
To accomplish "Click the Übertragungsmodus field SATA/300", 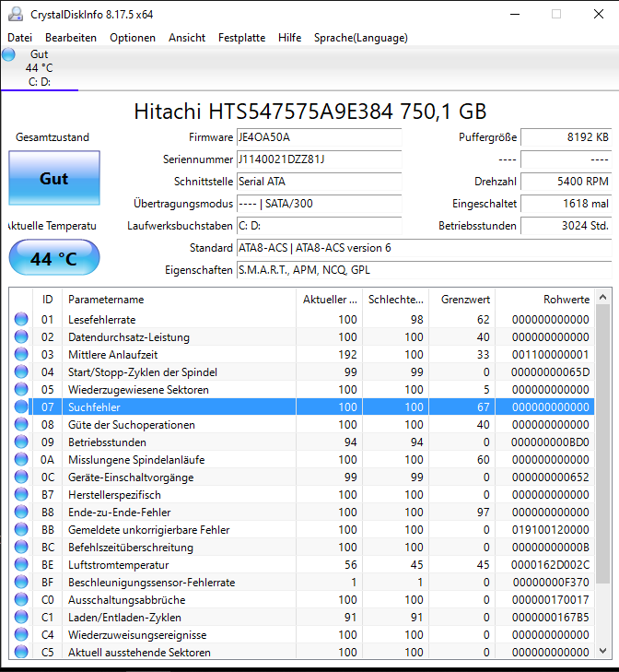I will tap(319, 204).
